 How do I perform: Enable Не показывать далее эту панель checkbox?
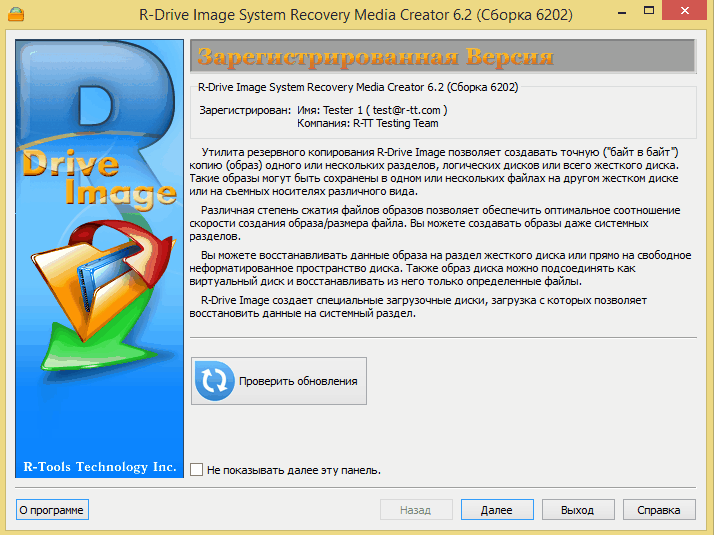(197, 469)
